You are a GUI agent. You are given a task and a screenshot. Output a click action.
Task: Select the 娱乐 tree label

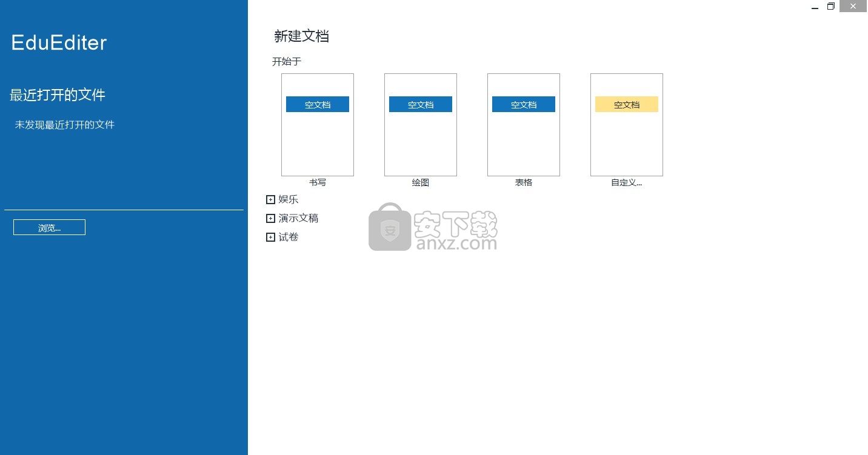coord(289,199)
